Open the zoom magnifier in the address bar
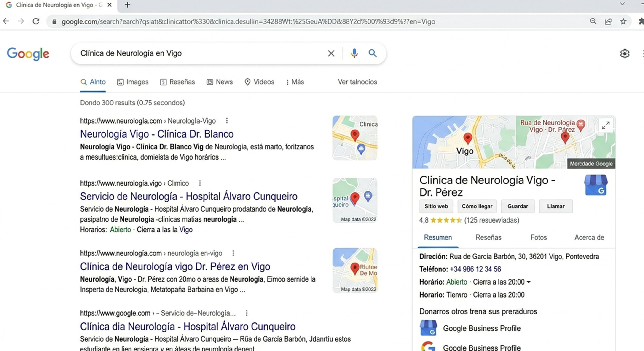Image resolution: width=644 pixels, height=351 pixels. (593, 21)
